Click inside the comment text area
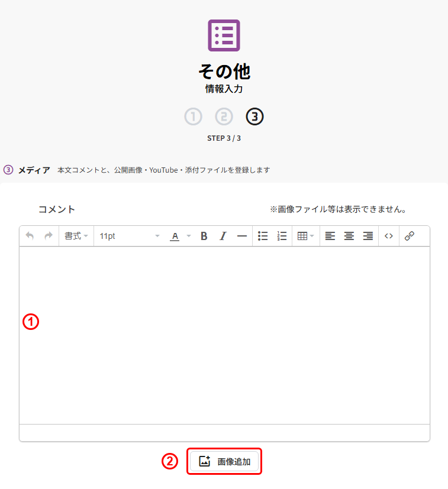 pos(224,335)
